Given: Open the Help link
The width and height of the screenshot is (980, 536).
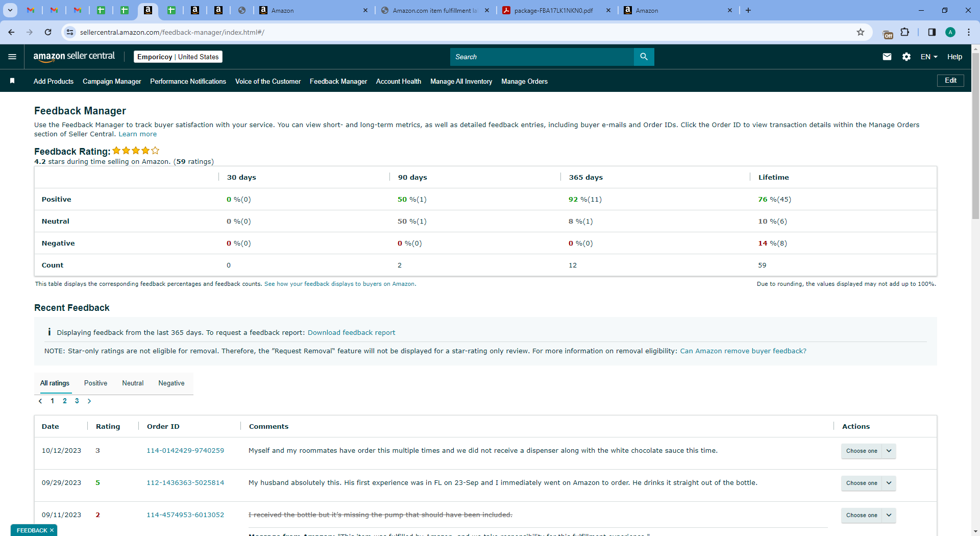Looking at the screenshot, I should 954,57.
